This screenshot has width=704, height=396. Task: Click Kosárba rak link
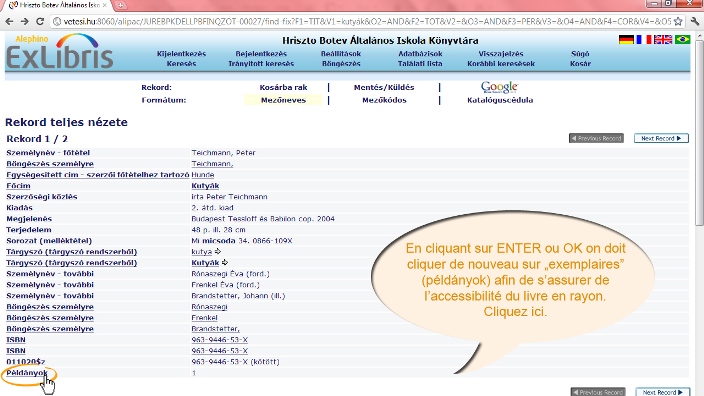click(x=283, y=88)
